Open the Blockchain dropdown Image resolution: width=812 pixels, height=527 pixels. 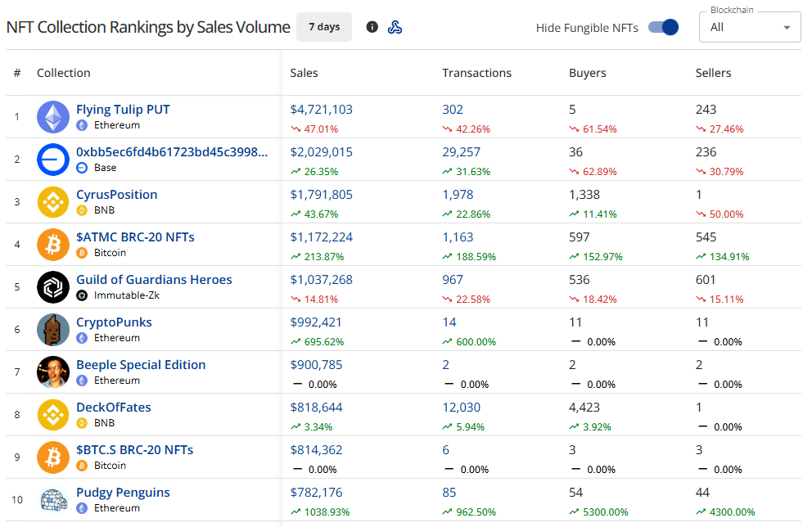(x=750, y=27)
